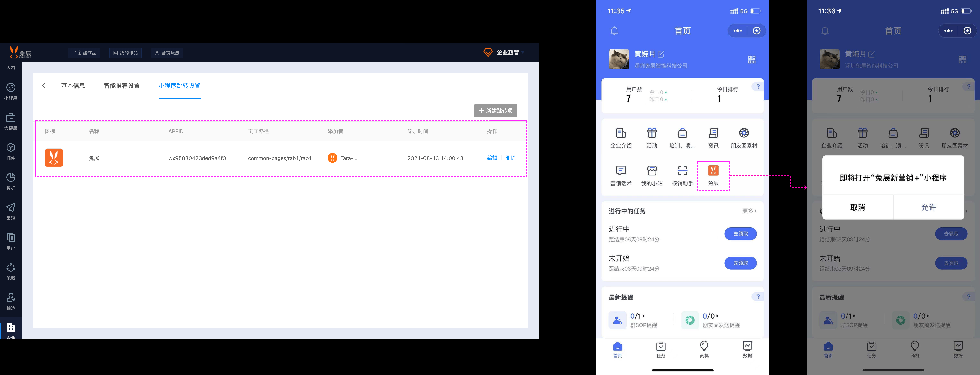Tap 去领取 for the 进行中 task in the middle phone
Viewport: 980px width, 375px height.
coord(740,234)
